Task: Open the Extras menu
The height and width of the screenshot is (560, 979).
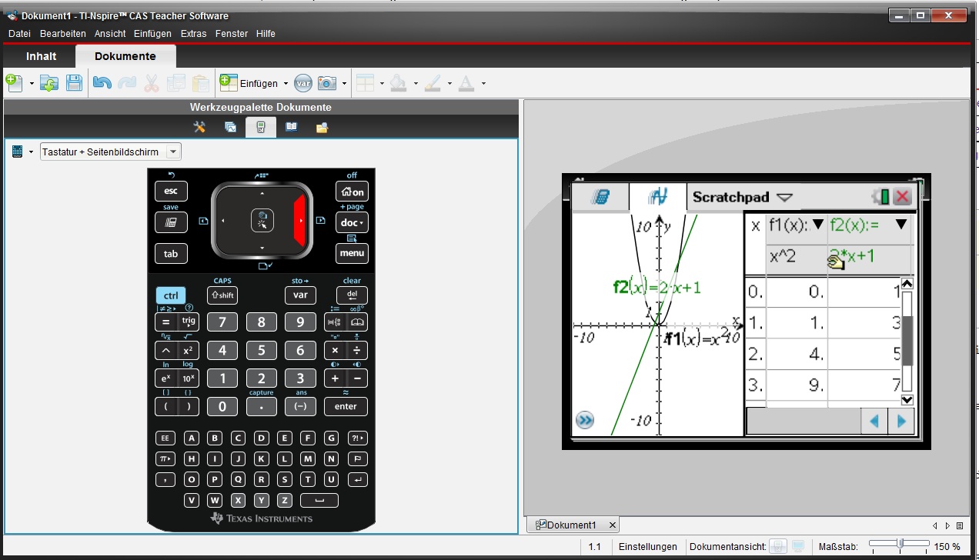Action: coord(193,34)
